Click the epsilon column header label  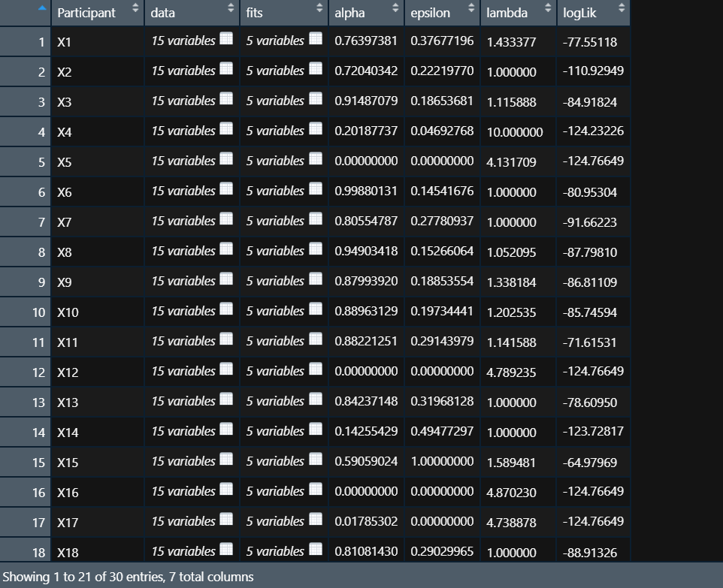(430, 13)
